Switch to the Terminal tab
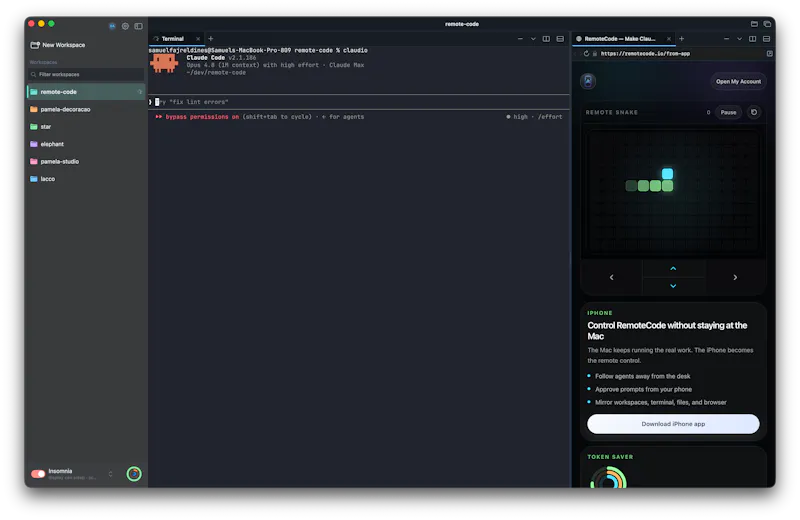Screen dimensions: 800x520 click(x=172, y=39)
